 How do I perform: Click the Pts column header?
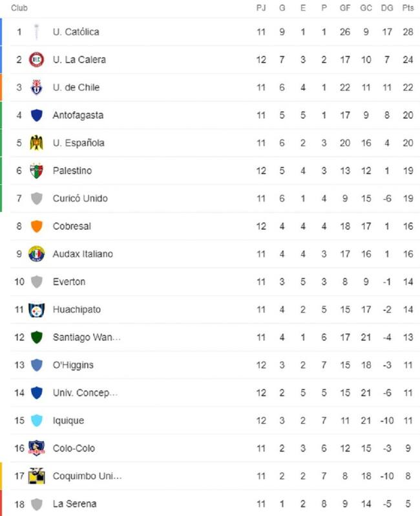coord(408,8)
